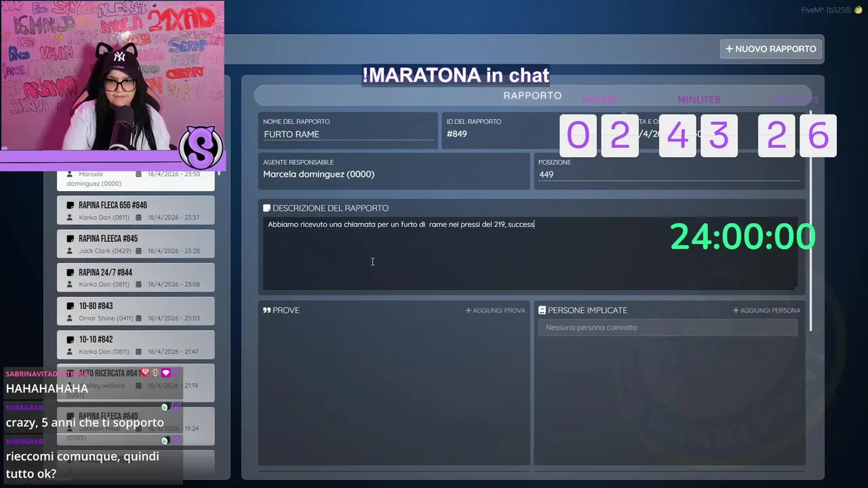Click the RAPPORTO panel header
The height and width of the screenshot is (488, 868).
[x=532, y=96]
